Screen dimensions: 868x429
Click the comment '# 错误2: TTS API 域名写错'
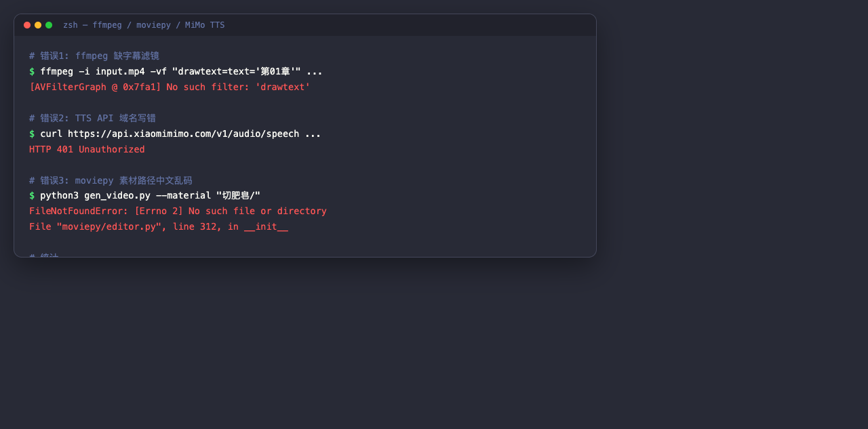click(92, 118)
